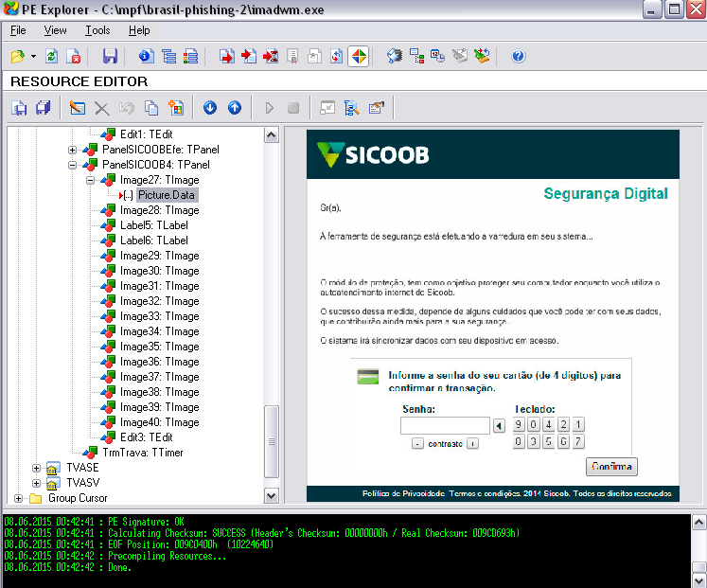This screenshot has height=588, width=707.
Task: Select Label6: TLabel in the tree
Action: [153, 241]
